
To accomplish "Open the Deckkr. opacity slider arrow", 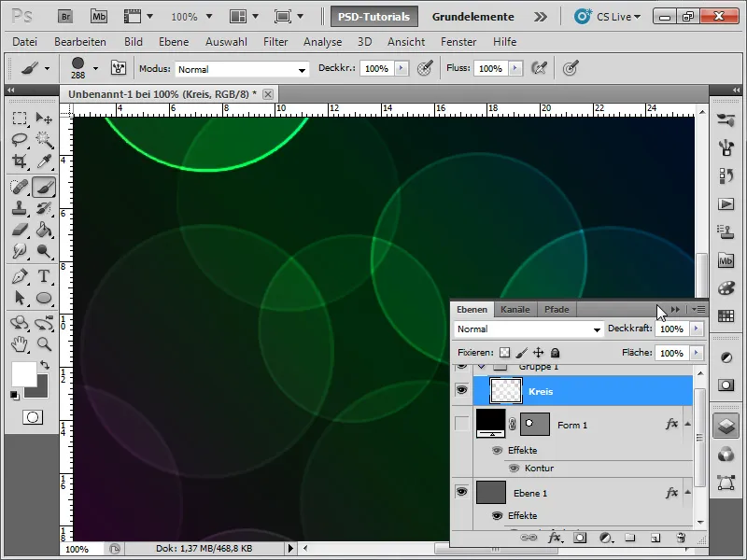I will (x=402, y=68).
